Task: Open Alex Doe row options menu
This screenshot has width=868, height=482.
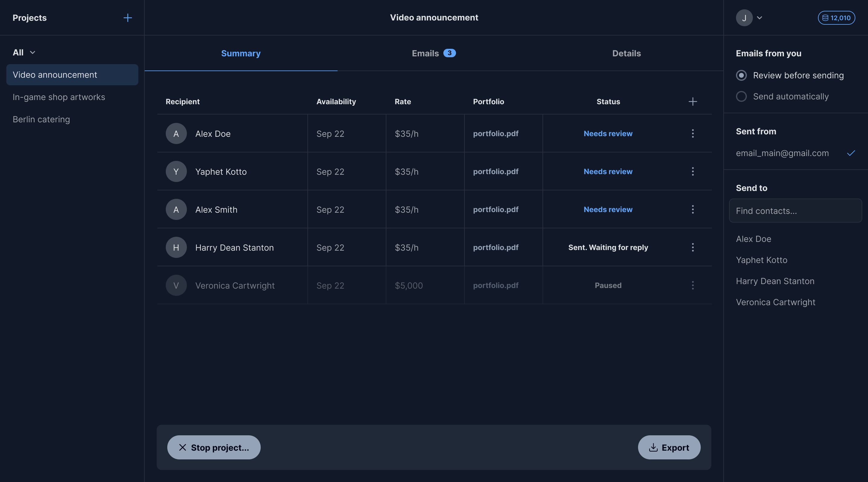Action: point(693,133)
